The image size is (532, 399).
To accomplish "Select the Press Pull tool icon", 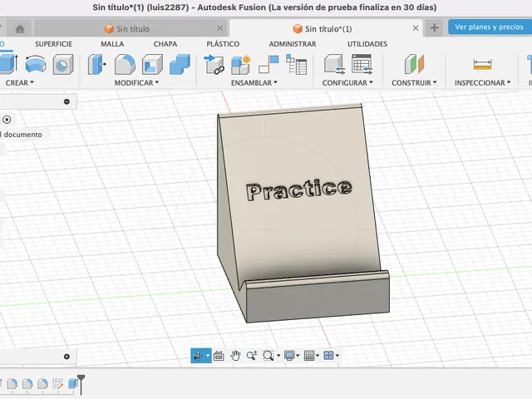I will 96,64.
